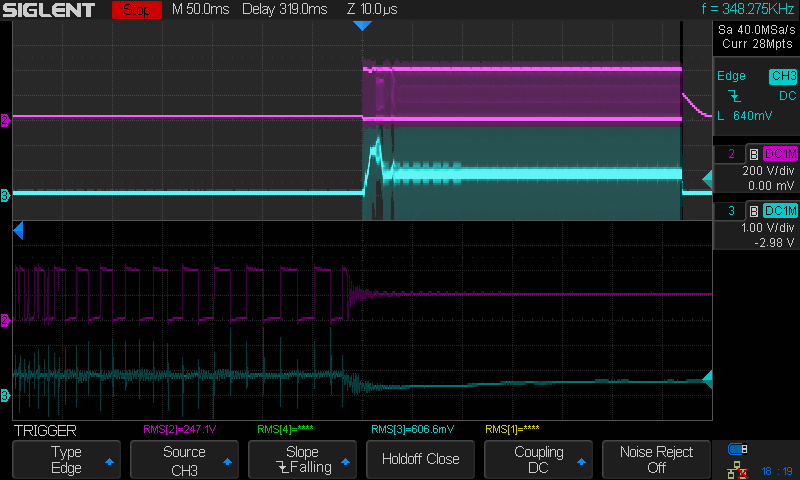Click the blue arrow on Coupling DC button

581,462
